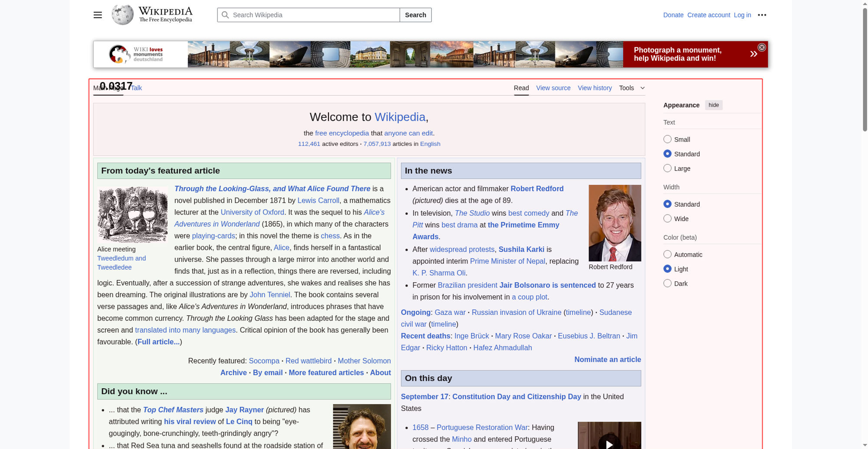Click Nominate an article link
868x449 pixels.
(x=607, y=360)
